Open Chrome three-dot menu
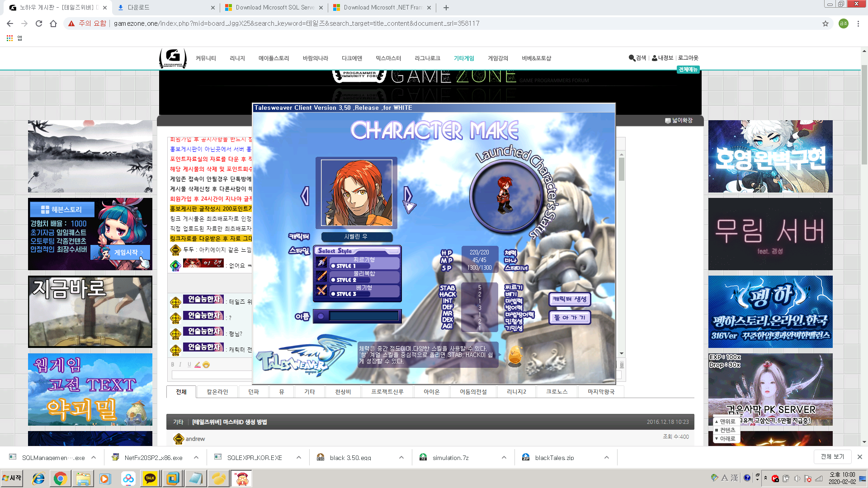Screen dimensions: 868x488 [858, 23]
